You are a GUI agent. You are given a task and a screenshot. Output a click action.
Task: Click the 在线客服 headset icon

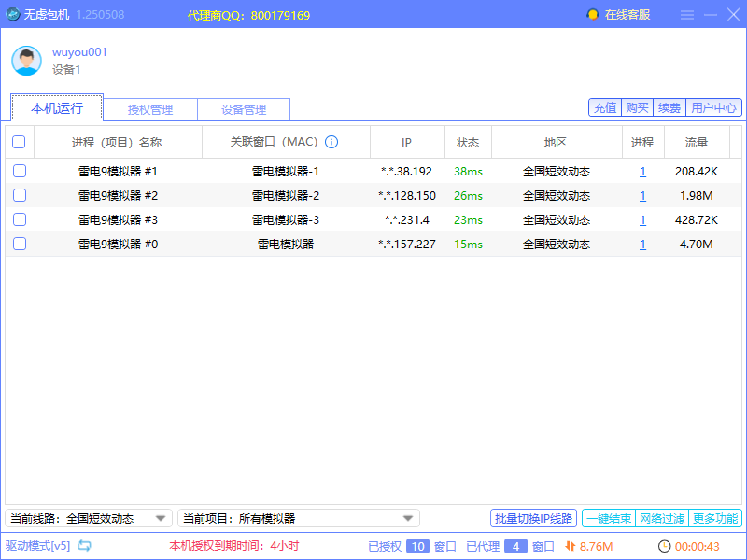[592, 15]
